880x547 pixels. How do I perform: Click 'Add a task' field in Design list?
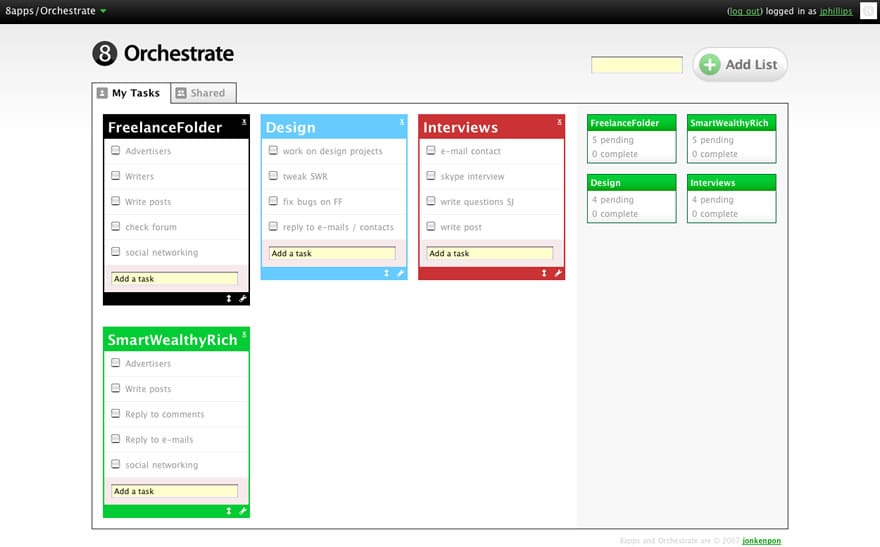tap(332, 253)
